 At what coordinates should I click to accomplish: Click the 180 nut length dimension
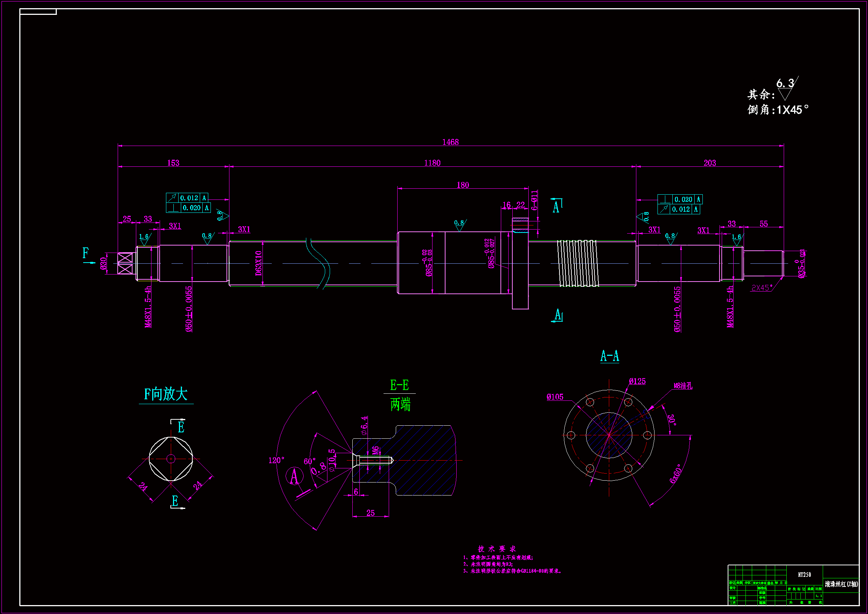pyautogui.click(x=462, y=185)
